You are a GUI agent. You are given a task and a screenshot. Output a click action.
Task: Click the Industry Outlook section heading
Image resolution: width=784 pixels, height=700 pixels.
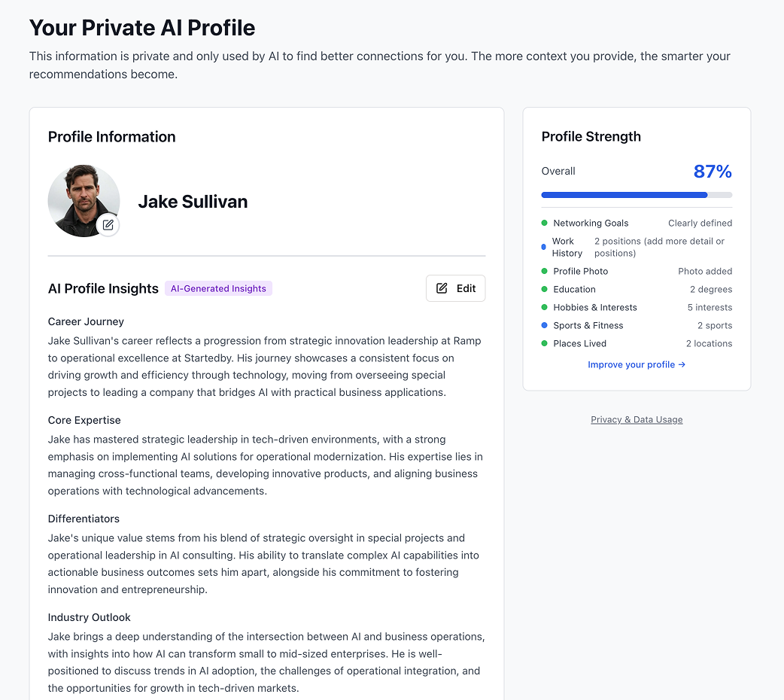coord(89,617)
